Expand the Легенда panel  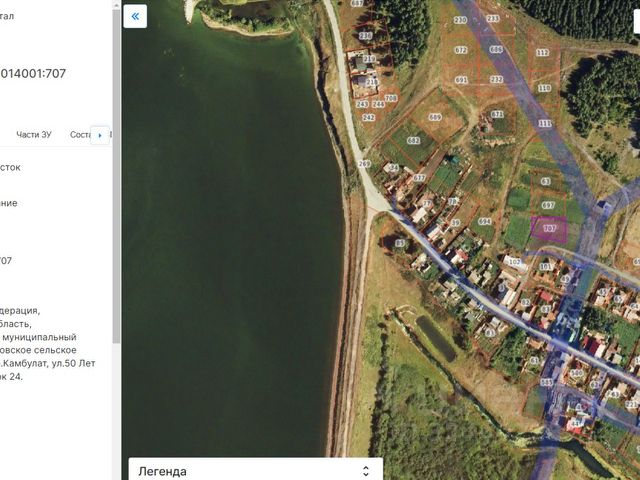point(256,471)
